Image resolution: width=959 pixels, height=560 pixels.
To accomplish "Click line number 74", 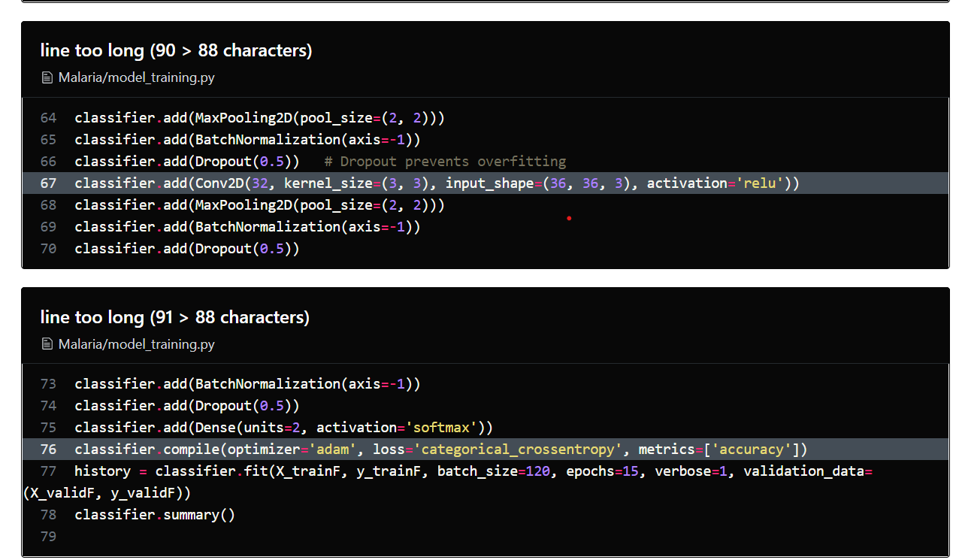I will (48, 406).
